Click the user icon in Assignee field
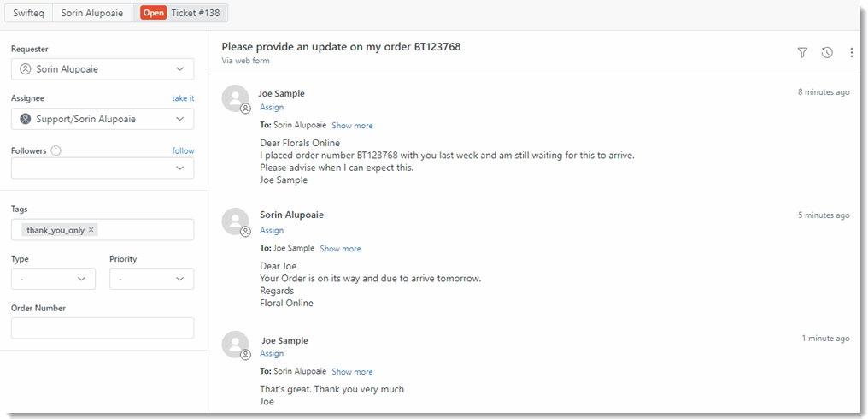The image size is (868, 419). [25, 119]
